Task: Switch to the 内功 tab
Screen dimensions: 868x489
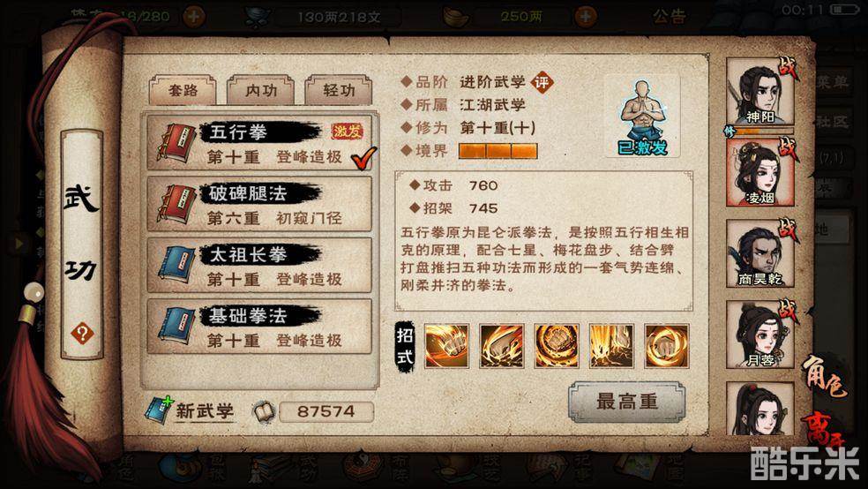Action: [x=261, y=90]
